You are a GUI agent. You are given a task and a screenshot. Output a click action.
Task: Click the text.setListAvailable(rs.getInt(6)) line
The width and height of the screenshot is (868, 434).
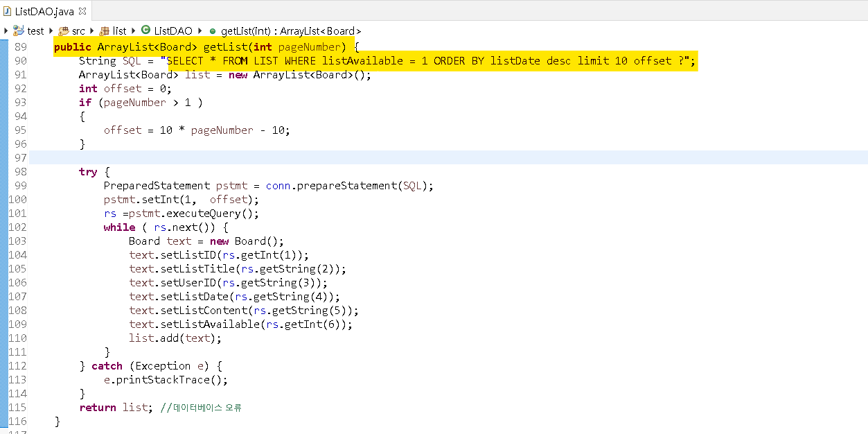pos(240,324)
